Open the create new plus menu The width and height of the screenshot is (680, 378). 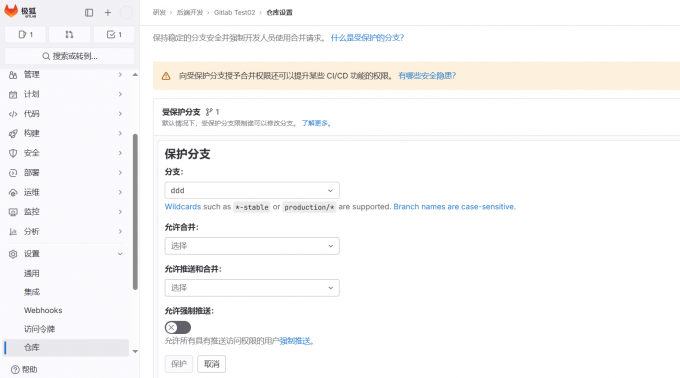tap(108, 13)
